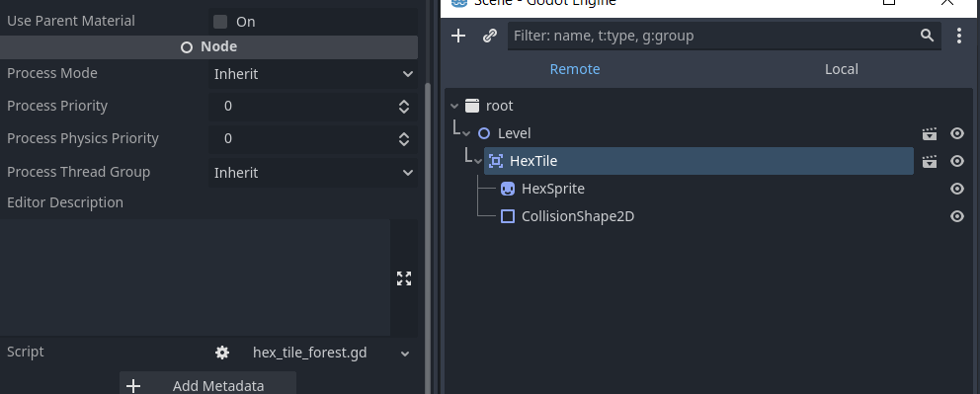
Task: Toggle HexTile node eye icon
Action: pyautogui.click(x=957, y=161)
